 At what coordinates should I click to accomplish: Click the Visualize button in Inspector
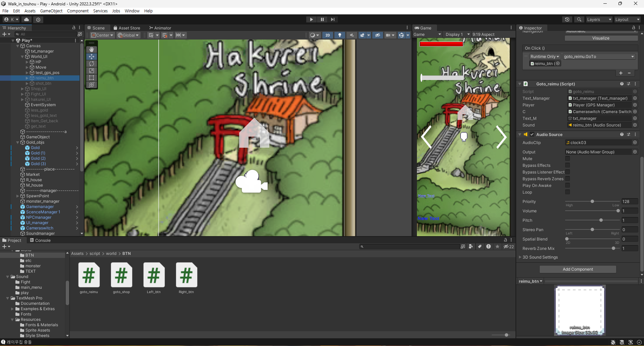[601, 38]
